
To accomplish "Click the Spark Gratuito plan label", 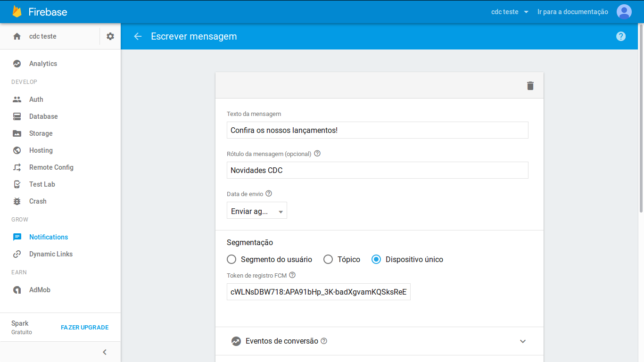I will click(22, 327).
